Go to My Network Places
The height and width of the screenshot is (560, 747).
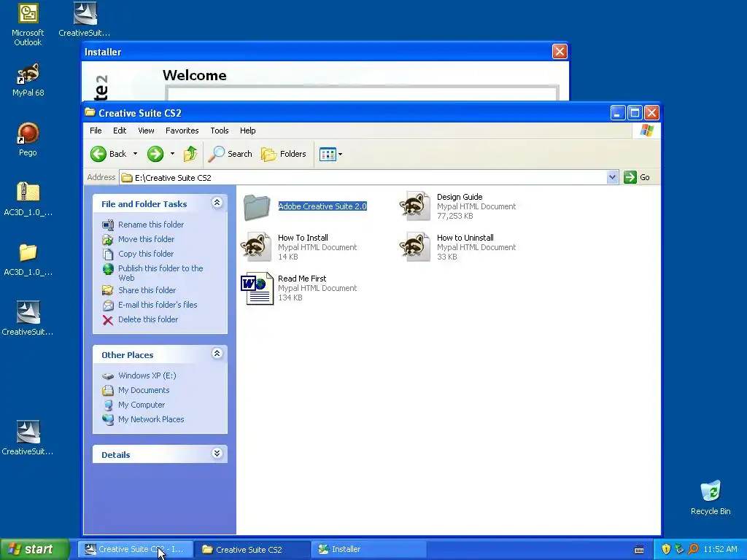[151, 419]
